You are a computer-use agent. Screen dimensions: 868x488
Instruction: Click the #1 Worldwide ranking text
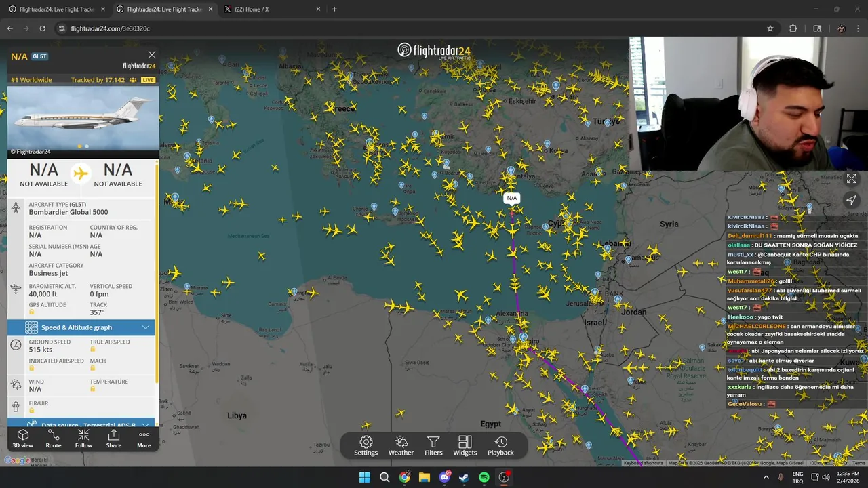31,80
